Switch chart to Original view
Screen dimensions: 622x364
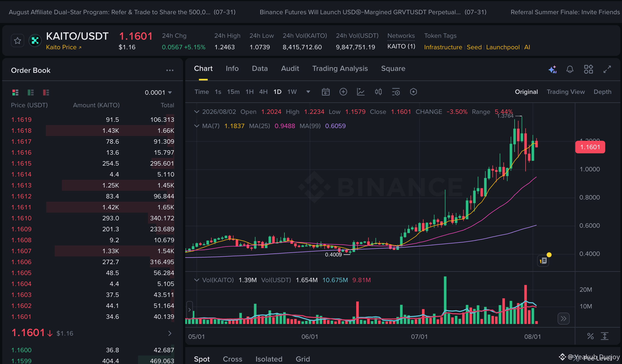[x=526, y=92]
